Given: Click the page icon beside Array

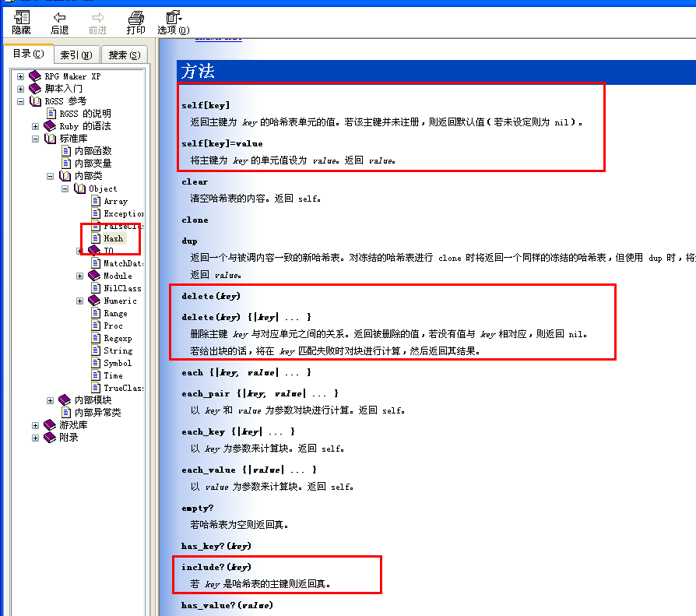Looking at the screenshot, I should point(96,201).
